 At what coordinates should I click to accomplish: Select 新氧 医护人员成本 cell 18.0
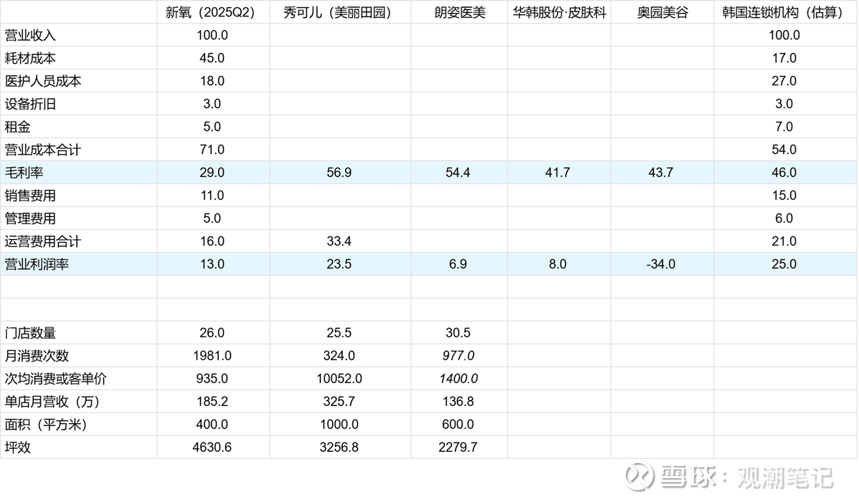212,81
